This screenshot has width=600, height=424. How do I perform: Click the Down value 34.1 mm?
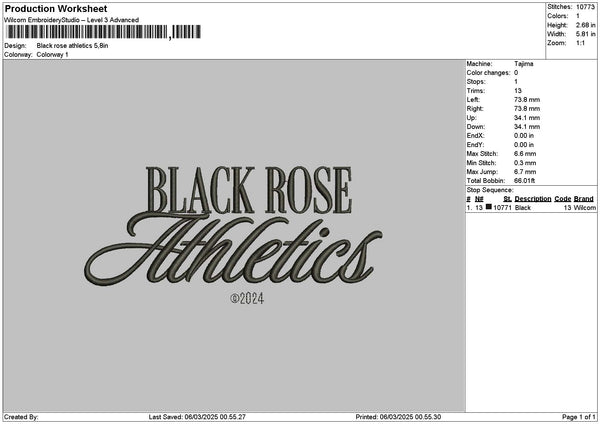[527, 127]
